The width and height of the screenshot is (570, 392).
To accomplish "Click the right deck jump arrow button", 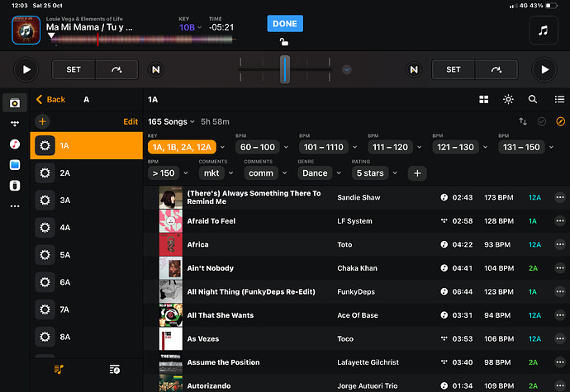I will click(x=496, y=69).
